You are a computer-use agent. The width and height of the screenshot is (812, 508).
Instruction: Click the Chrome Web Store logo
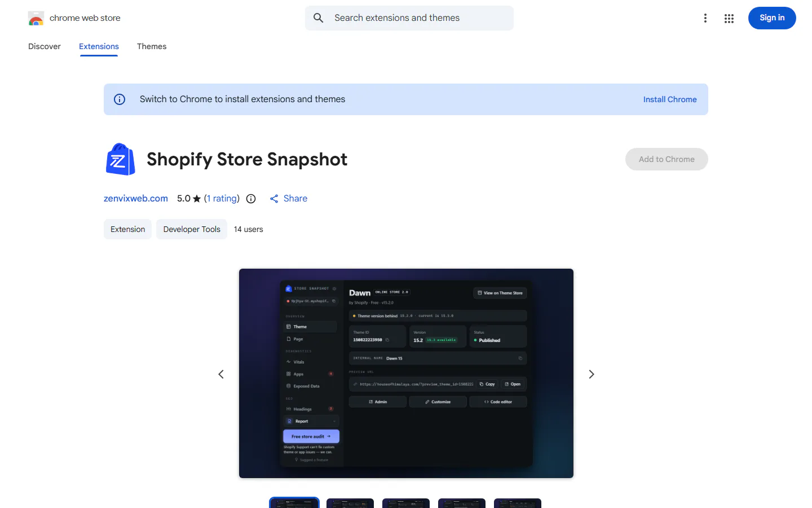(x=36, y=18)
